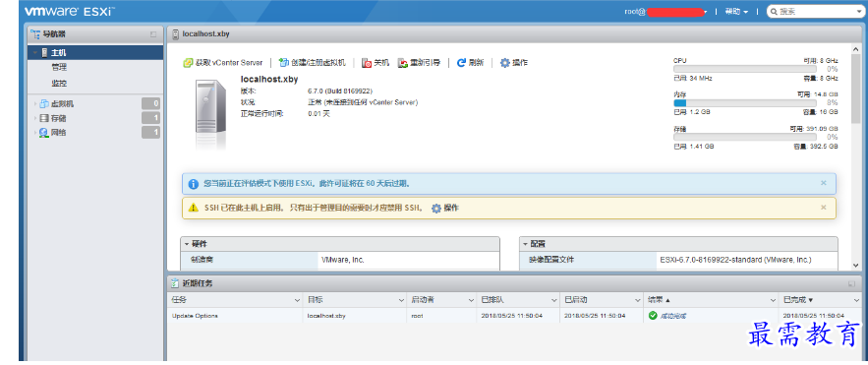Image resolution: width=868 pixels, height=365 pixels.
Task: Open the Initiator (启动者) column dropdown
Action: tap(471, 300)
